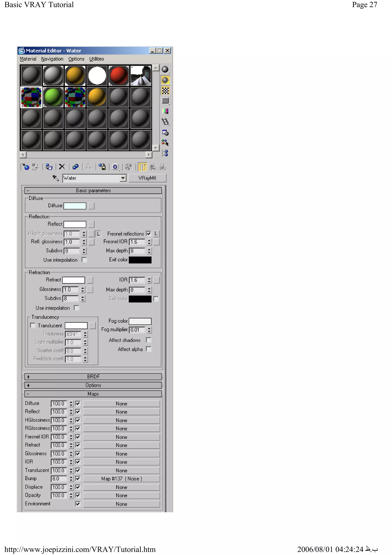This screenshot has height=555, width=392.
Task: Select the red material sample slot
Action: pos(119,76)
